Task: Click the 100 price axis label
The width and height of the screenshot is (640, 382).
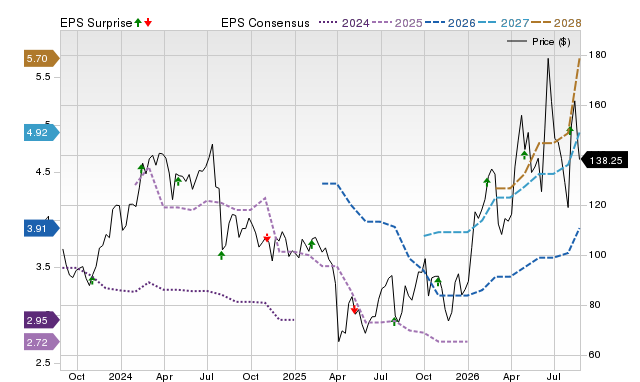Action: pos(597,255)
